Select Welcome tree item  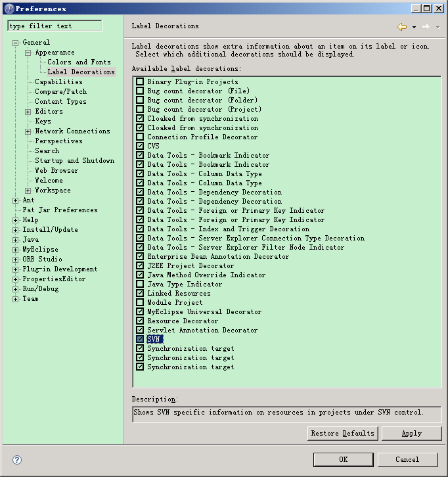point(49,180)
